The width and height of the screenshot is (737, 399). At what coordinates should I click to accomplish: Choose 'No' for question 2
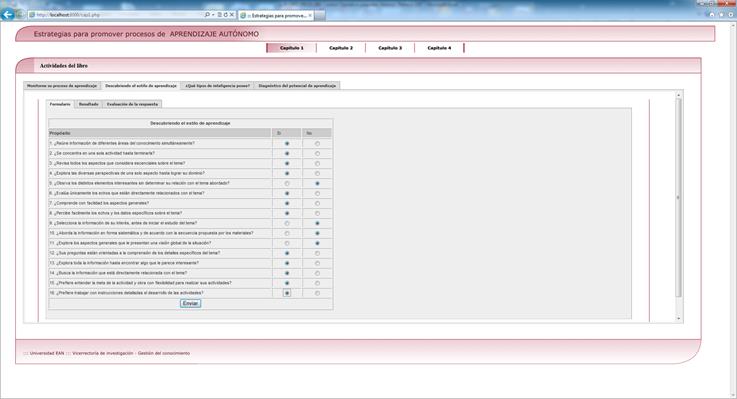(317, 154)
